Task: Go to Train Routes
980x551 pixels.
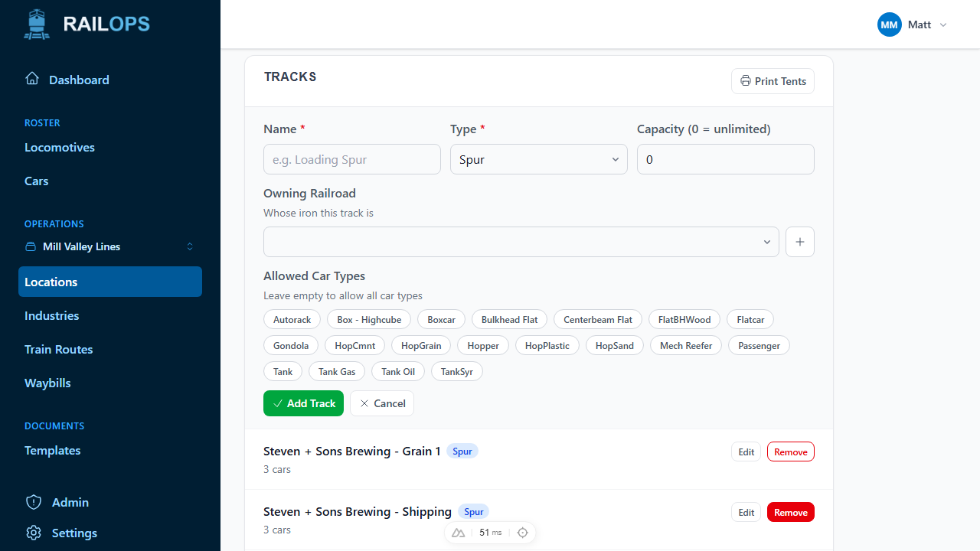Action: pyautogui.click(x=59, y=349)
